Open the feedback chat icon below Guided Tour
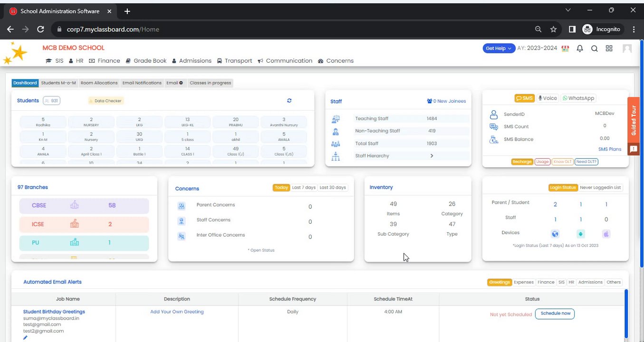The height and width of the screenshot is (342, 644). [x=633, y=149]
